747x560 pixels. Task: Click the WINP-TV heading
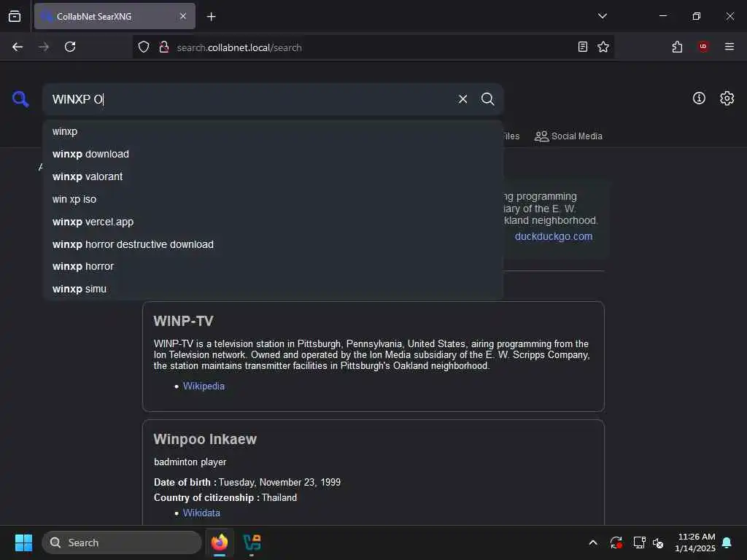tap(183, 321)
